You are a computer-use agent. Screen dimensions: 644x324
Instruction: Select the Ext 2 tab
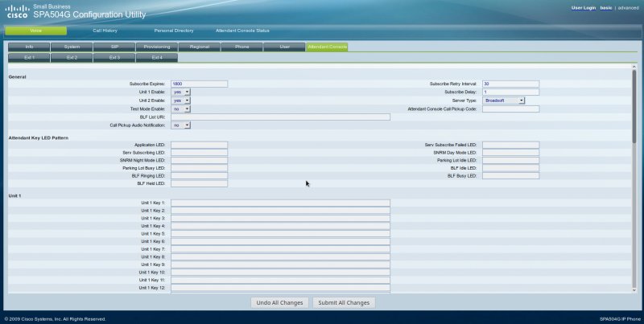(72, 58)
